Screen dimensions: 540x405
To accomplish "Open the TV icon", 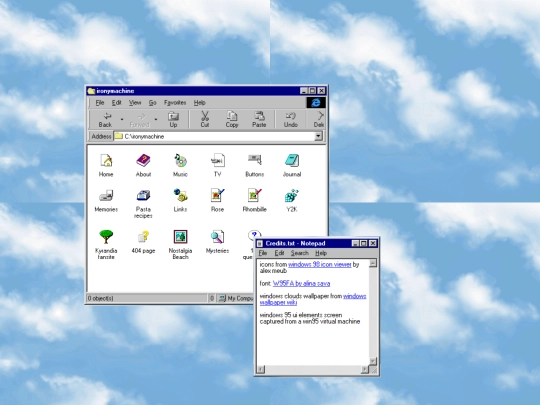I will [218, 165].
